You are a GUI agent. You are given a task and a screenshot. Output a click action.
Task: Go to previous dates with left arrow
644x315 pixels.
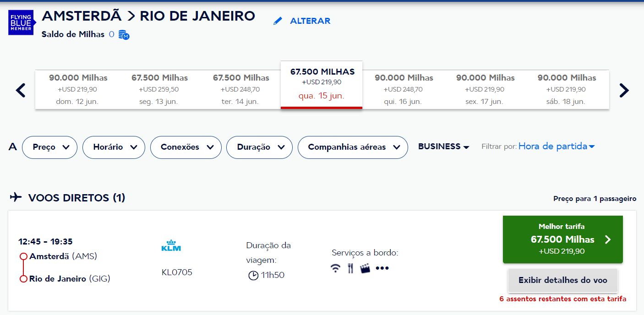click(x=21, y=90)
